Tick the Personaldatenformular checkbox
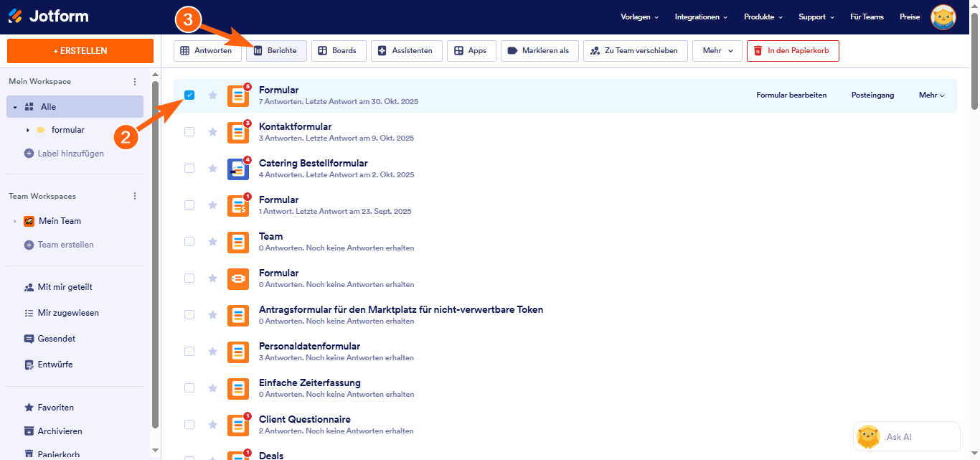 click(x=189, y=351)
